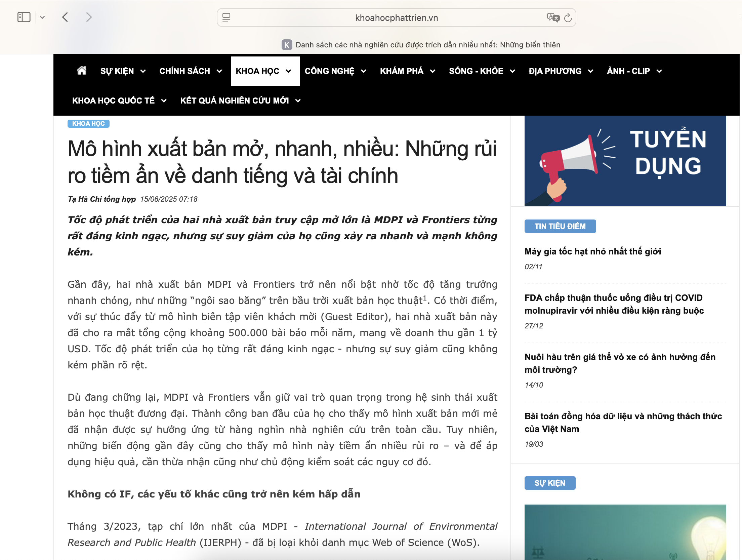Open the page reader icon in address bar

pos(226,18)
